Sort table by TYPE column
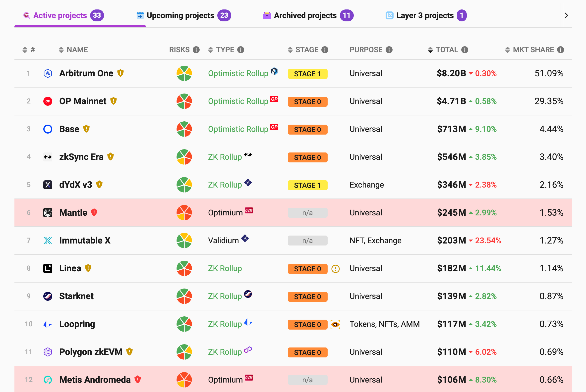 pos(221,50)
